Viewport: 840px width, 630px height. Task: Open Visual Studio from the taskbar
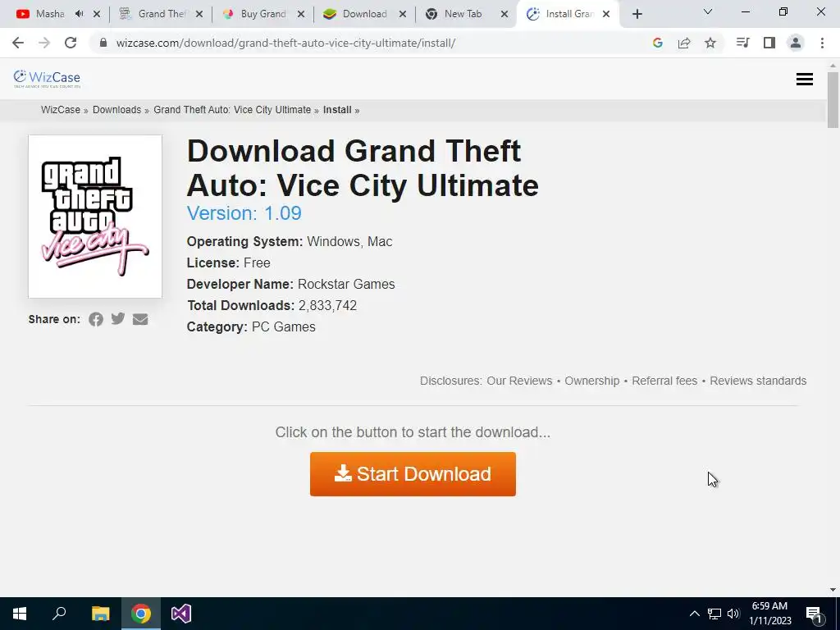click(x=181, y=614)
